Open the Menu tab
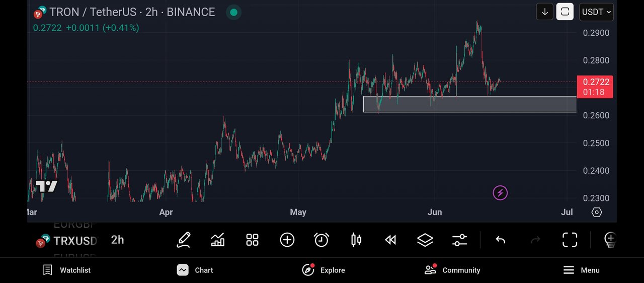The width and height of the screenshot is (644, 283). click(581, 270)
